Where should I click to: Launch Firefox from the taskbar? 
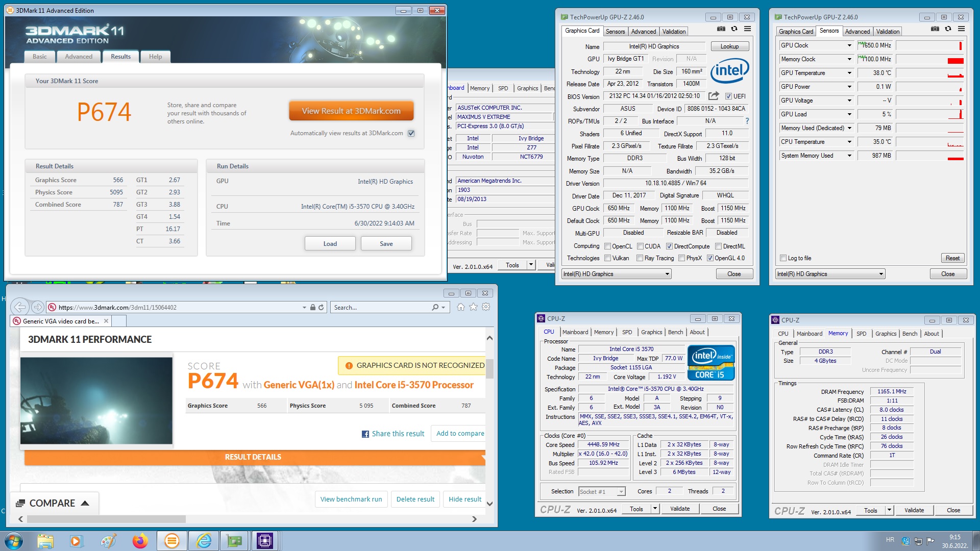tap(140, 541)
